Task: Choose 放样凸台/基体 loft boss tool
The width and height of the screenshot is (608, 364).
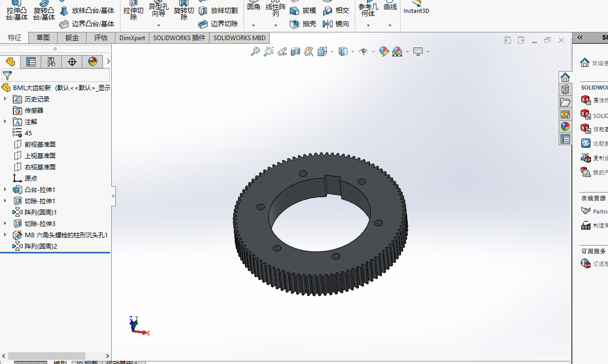Action: coord(88,10)
